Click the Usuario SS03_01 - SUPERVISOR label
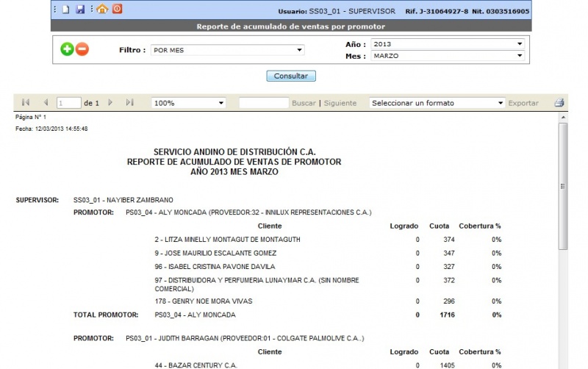This screenshot has width=588, height=369. coord(337,11)
